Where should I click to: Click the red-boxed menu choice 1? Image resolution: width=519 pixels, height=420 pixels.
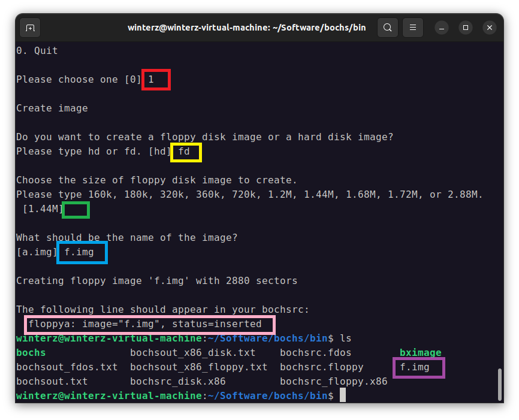tap(156, 79)
